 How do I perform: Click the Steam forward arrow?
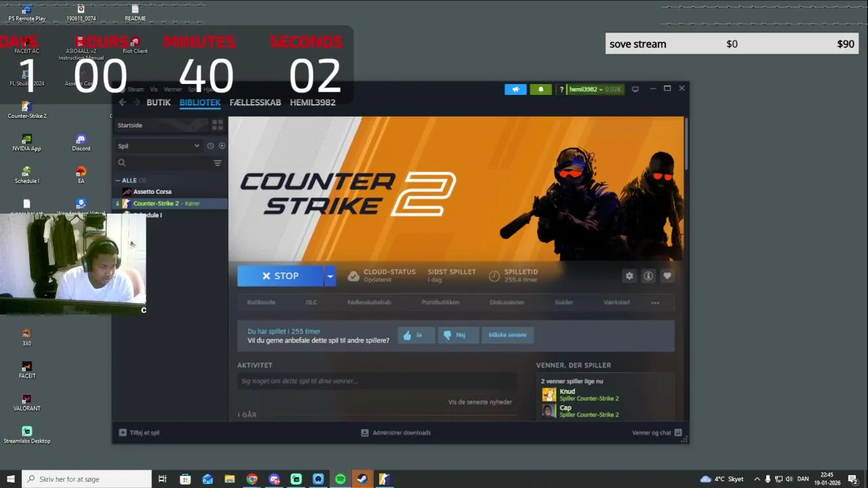tap(136, 102)
